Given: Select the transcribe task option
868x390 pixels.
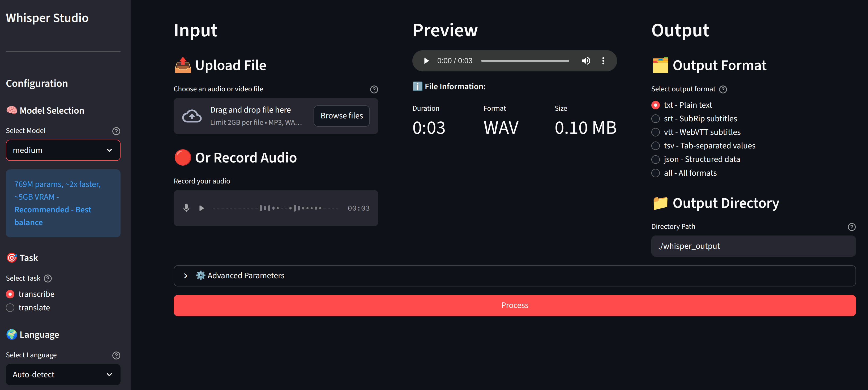Looking at the screenshot, I should point(30,294).
